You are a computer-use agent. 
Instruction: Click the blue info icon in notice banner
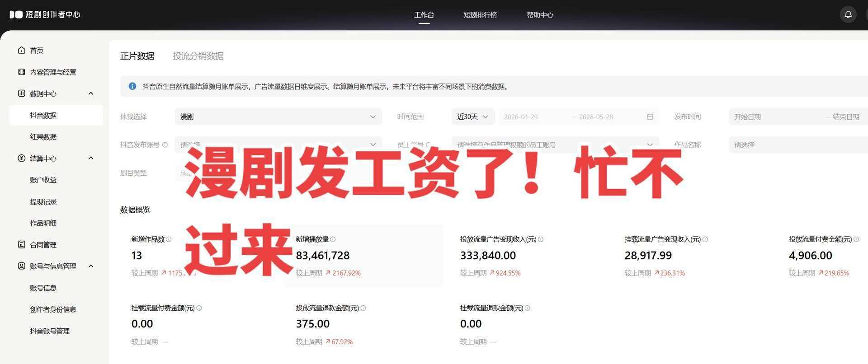point(132,86)
